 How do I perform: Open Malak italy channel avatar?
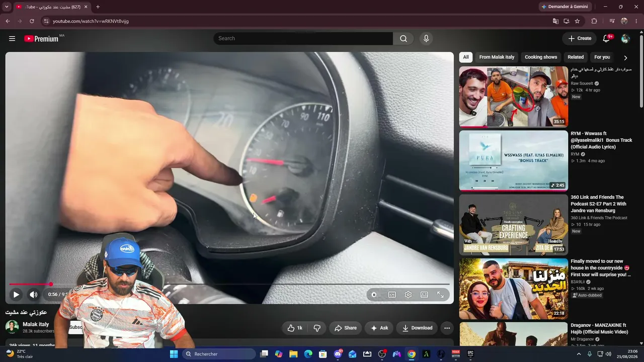tap(12, 327)
